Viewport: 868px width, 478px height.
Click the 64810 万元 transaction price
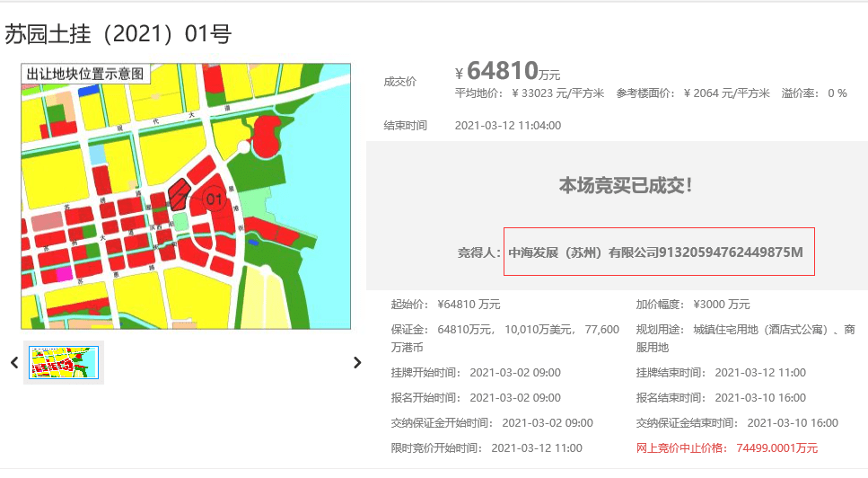tap(508, 71)
